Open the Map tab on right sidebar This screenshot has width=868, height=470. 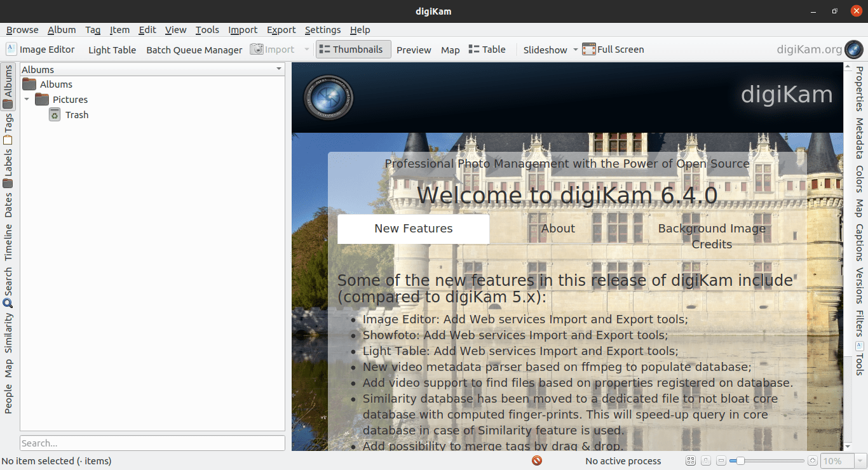click(859, 208)
